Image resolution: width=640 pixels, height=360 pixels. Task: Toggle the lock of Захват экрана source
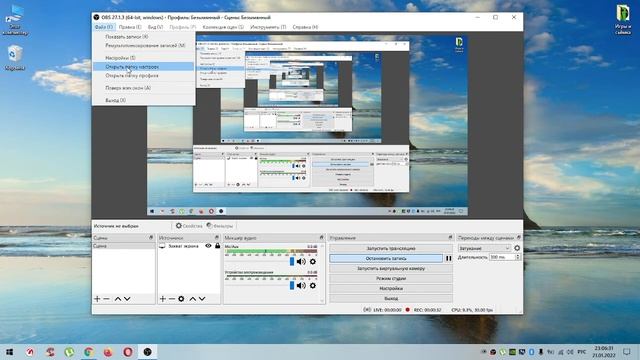pyautogui.click(x=218, y=246)
